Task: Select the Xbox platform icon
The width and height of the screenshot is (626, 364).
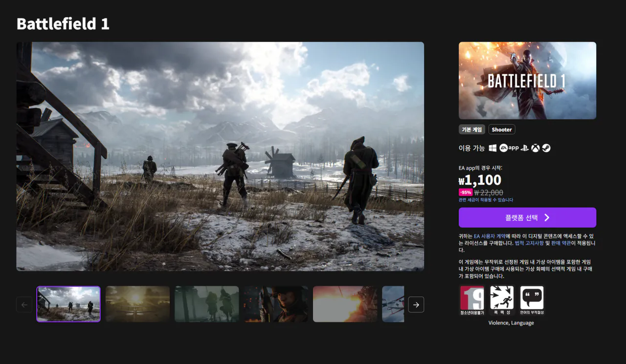Action: click(x=536, y=148)
